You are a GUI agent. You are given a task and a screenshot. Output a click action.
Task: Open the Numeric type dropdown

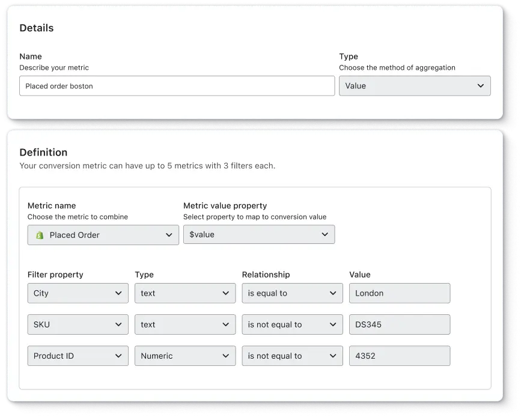click(185, 356)
